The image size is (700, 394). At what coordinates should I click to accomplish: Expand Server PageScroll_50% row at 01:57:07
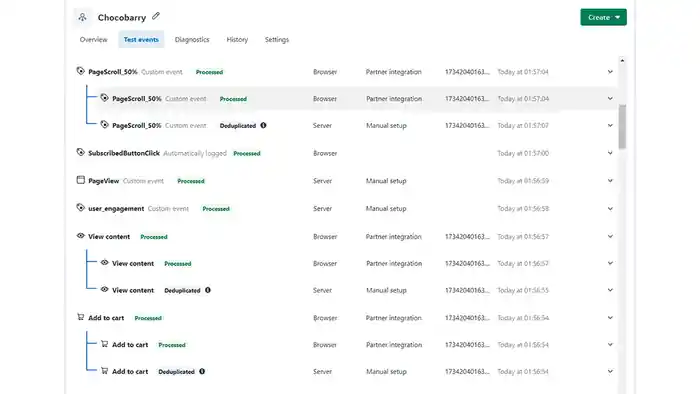click(610, 125)
